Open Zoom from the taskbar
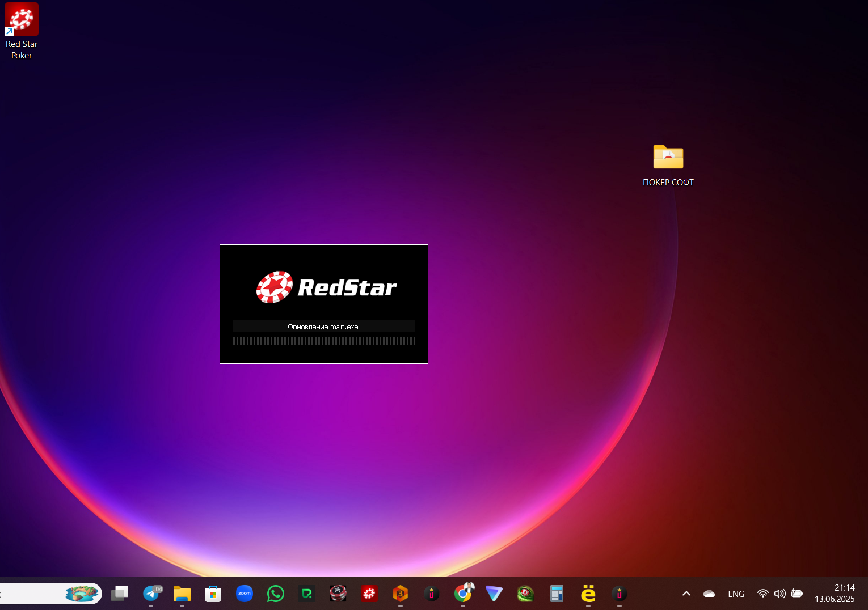The width and height of the screenshot is (868, 610). coord(245,594)
